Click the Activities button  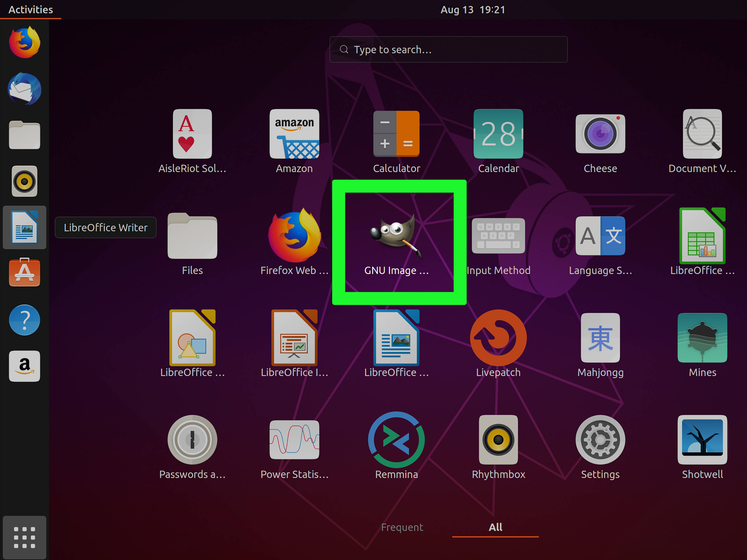(x=30, y=10)
